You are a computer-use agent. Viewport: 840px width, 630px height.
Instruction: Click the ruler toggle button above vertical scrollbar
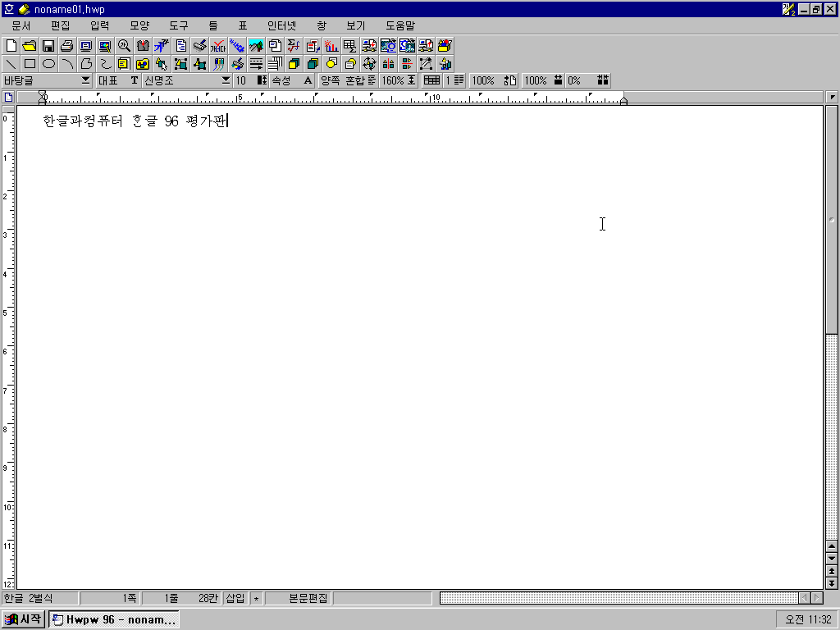click(x=832, y=97)
